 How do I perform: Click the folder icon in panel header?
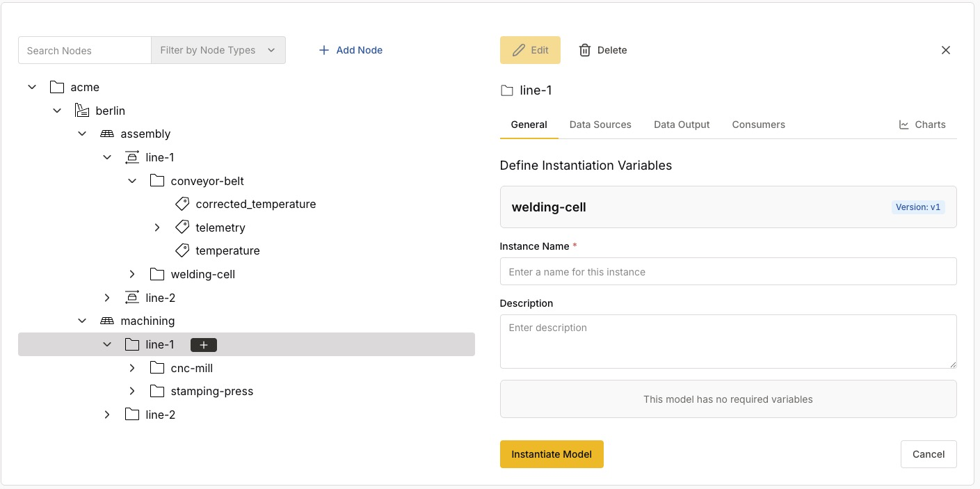507,90
